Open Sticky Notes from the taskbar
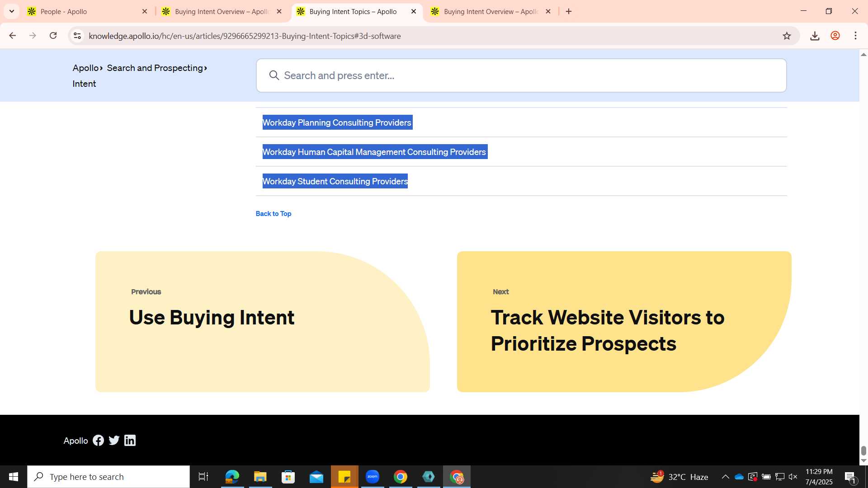868x488 pixels. [x=344, y=477]
